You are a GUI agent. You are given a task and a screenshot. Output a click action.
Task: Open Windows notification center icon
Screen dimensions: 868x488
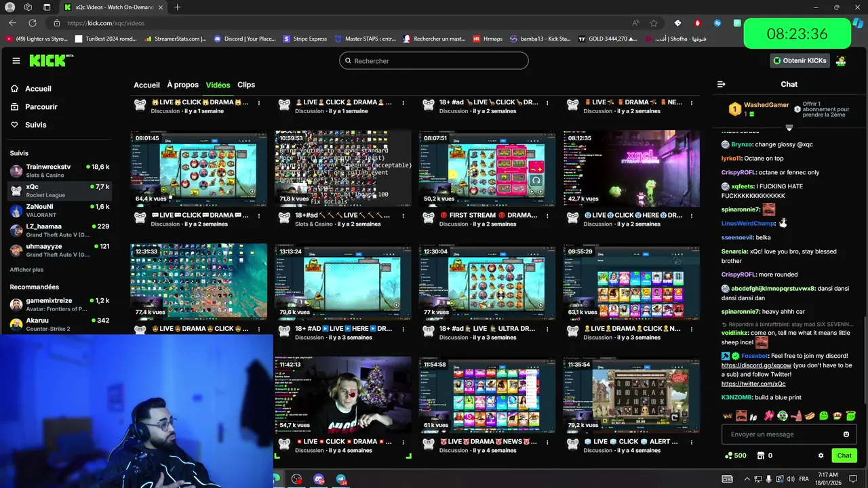tap(853, 479)
